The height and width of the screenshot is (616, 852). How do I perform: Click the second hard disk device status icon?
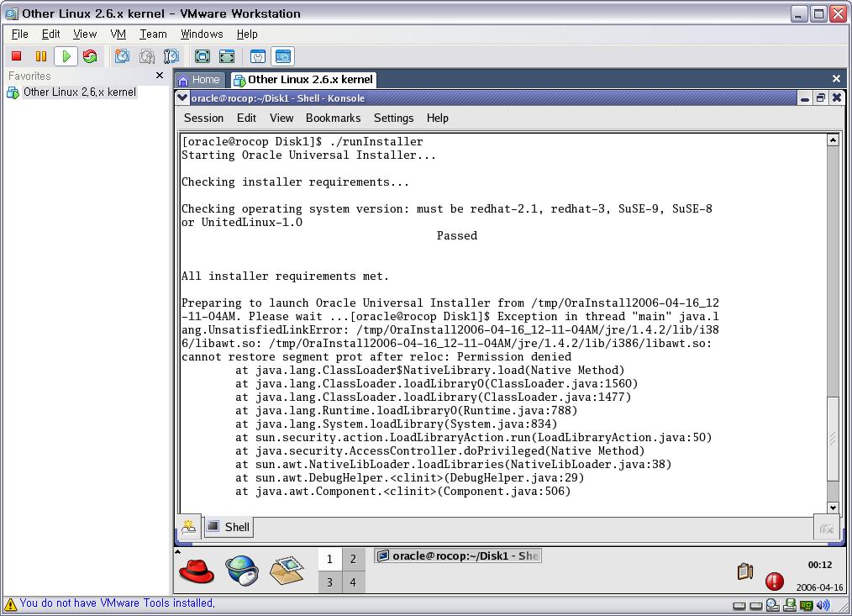click(x=756, y=605)
